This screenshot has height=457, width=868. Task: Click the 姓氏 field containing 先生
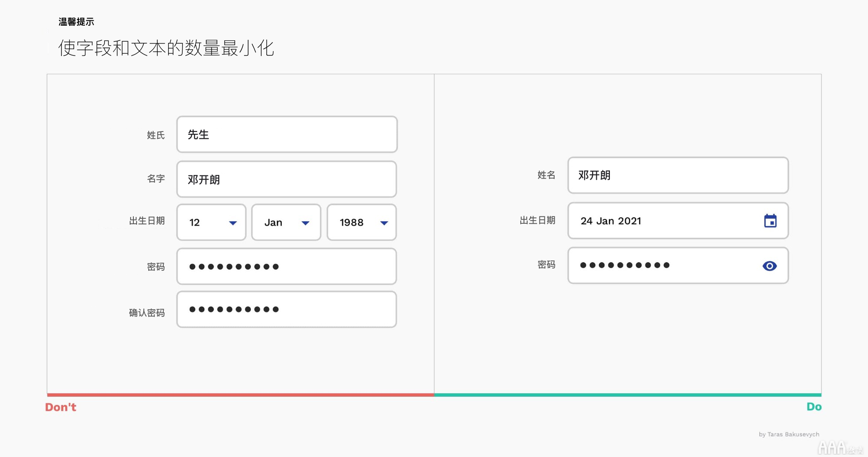[287, 134]
